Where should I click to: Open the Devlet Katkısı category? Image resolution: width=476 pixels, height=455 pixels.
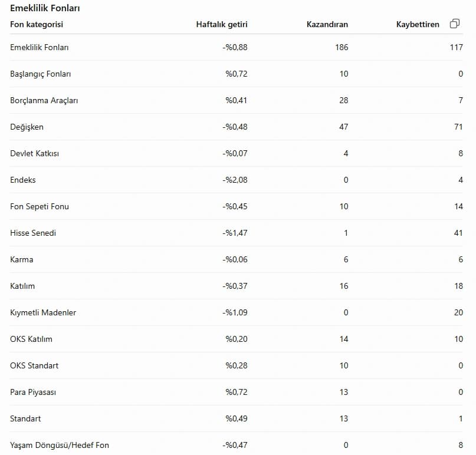coord(34,153)
